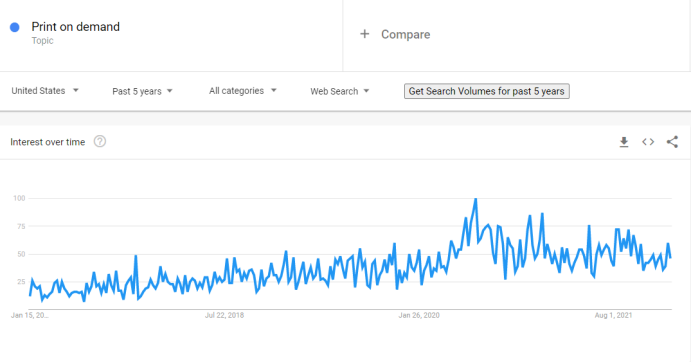Image resolution: width=692 pixels, height=362 pixels.
Task: Share the interest over time chart
Action: [672, 142]
